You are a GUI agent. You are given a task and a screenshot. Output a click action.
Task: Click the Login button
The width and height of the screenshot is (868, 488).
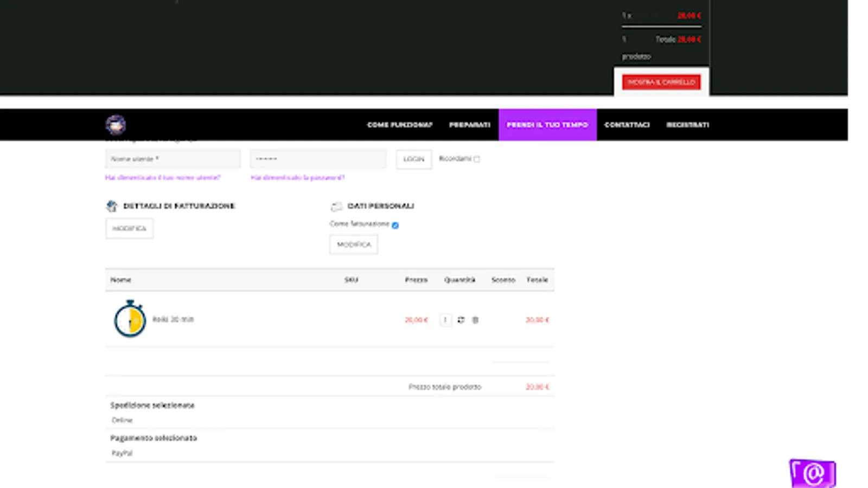click(414, 159)
